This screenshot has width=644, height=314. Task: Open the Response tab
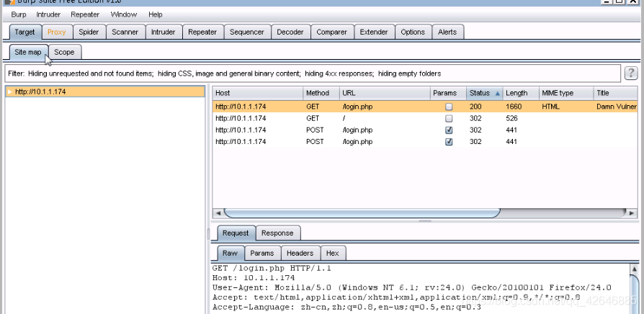click(x=277, y=233)
